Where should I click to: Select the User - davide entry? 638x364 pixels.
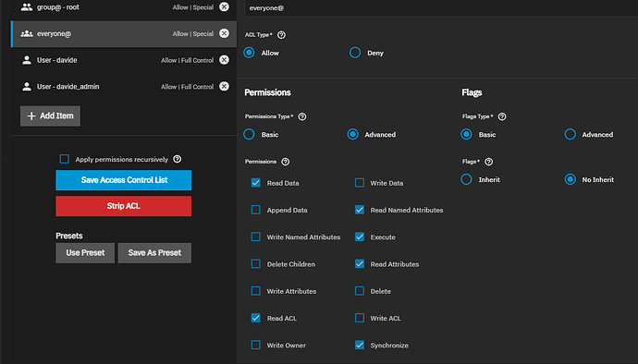click(x=124, y=60)
